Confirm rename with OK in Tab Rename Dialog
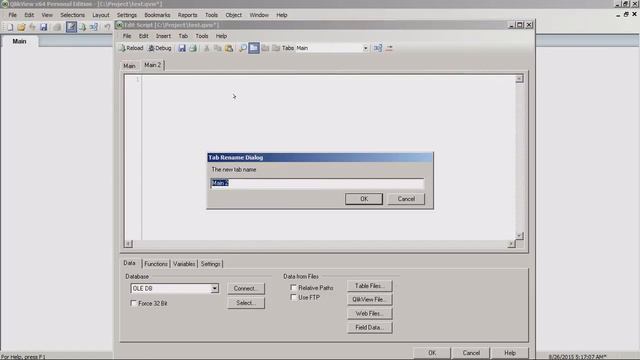This screenshot has width=640, height=360. coord(364,199)
